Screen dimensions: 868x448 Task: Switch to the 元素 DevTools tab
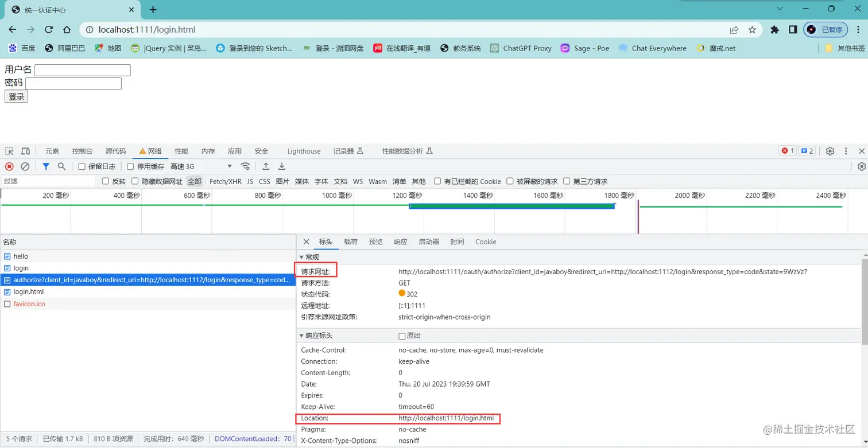(x=52, y=151)
